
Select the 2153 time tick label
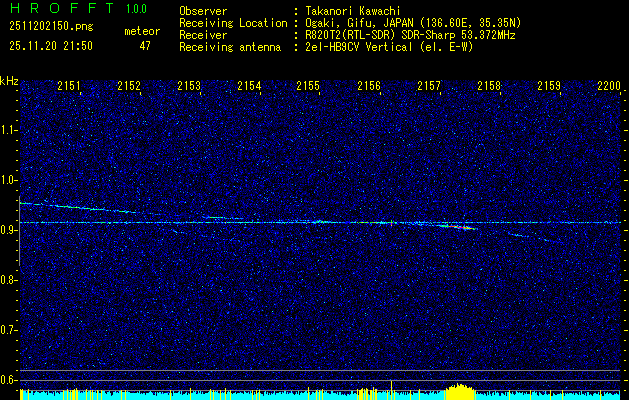point(189,87)
